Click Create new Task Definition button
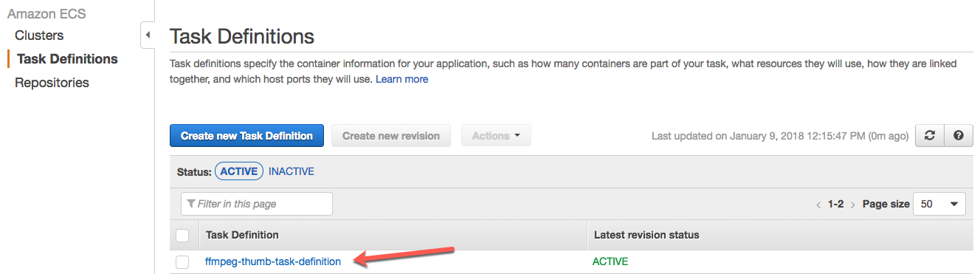 click(246, 136)
